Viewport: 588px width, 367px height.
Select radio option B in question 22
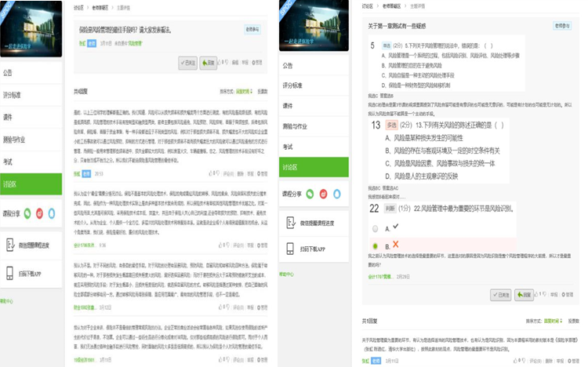pyautogui.click(x=376, y=245)
